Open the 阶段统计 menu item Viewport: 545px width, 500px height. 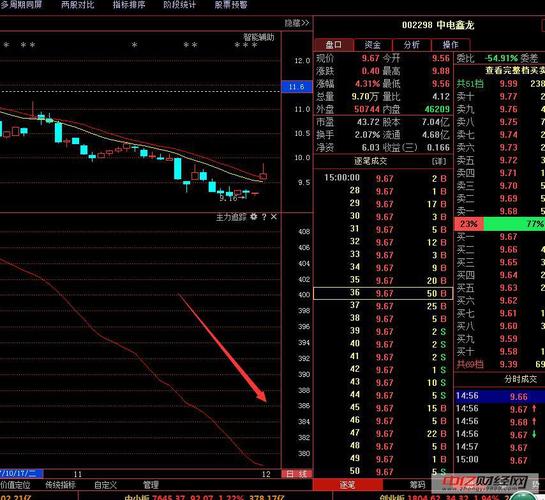[x=180, y=5]
